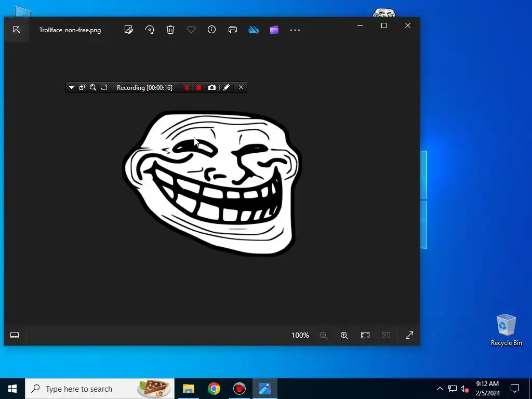Select the Recycle Bin desktop icon
The width and height of the screenshot is (532, 399).
pyautogui.click(x=506, y=330)
